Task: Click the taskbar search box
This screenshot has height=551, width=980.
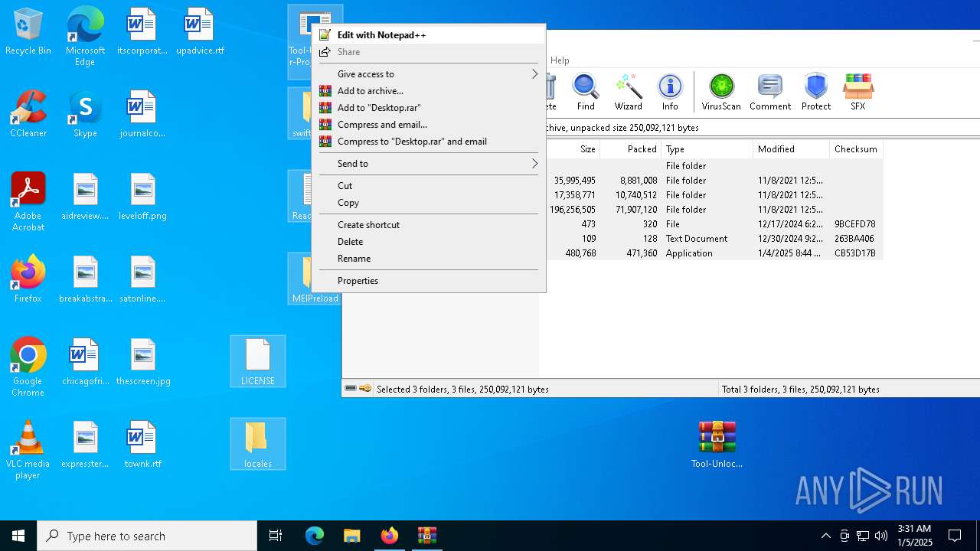Action: click(147, 536)
